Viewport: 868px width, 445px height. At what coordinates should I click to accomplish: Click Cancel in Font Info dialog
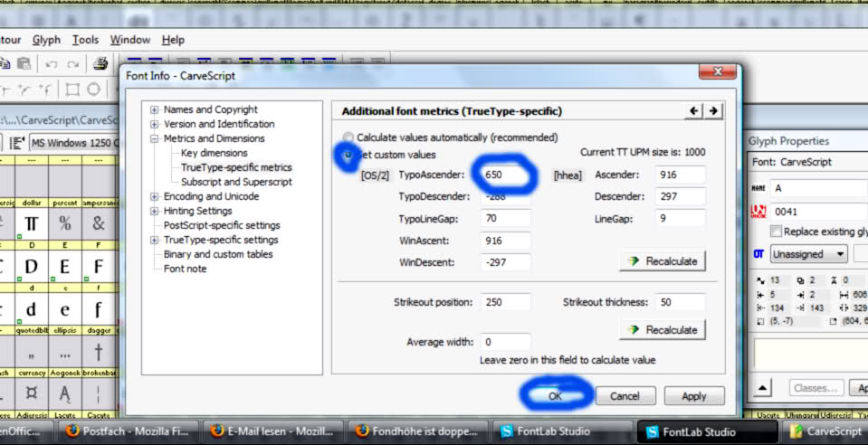[x=625, y=396]
